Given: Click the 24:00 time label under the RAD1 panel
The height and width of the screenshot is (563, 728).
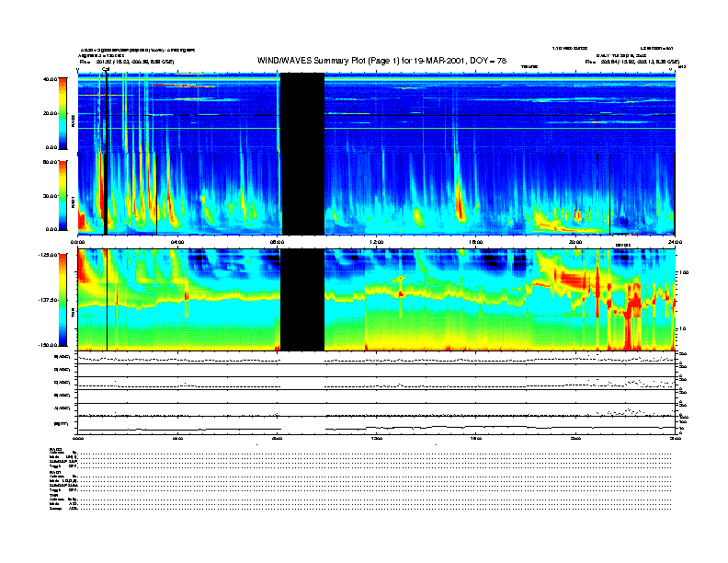Looking at the screenshot, I should pyautogui.click(x=675, y=242).
